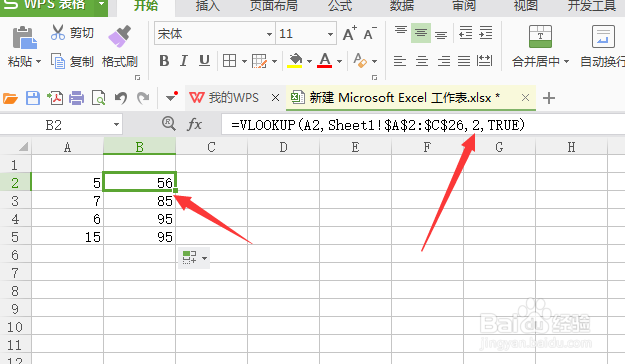Image resolution: width=625 pixels, height=364 pixels.
Task: Justify text alignment icon
Action: 464,61
